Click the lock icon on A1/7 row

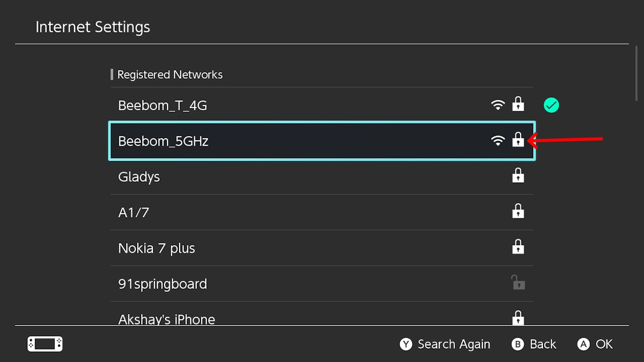[x=518, y=212]
